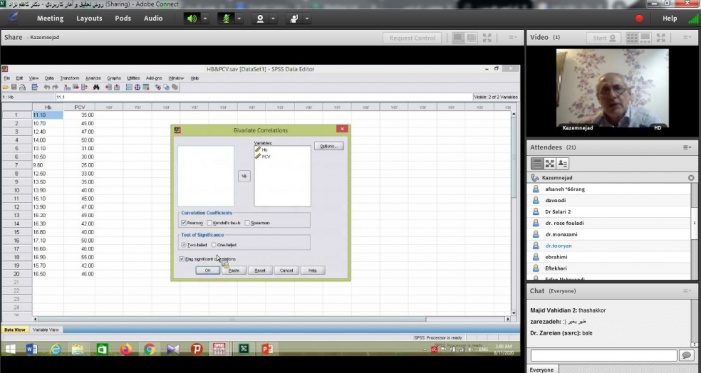Open the Layouts menu
Screen dimensions: 701x373
click(x=89, y=18)
